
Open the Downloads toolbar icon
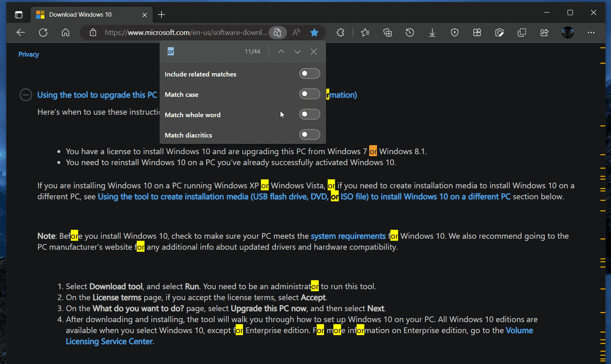432,33
